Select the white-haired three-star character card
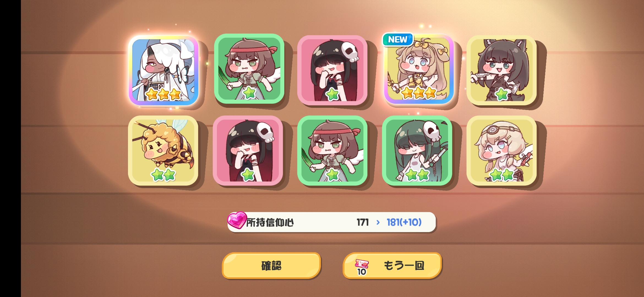The height and width of the screenshot is (297, 644). 163,70
